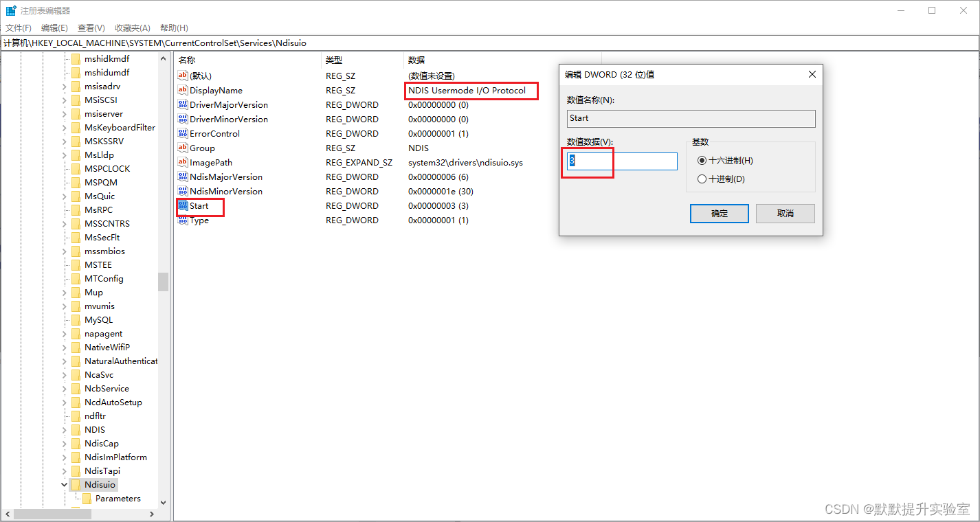Close the 编辑 DWORD dialog
This screenshot has width=980, height=522.
coord(812,74)
